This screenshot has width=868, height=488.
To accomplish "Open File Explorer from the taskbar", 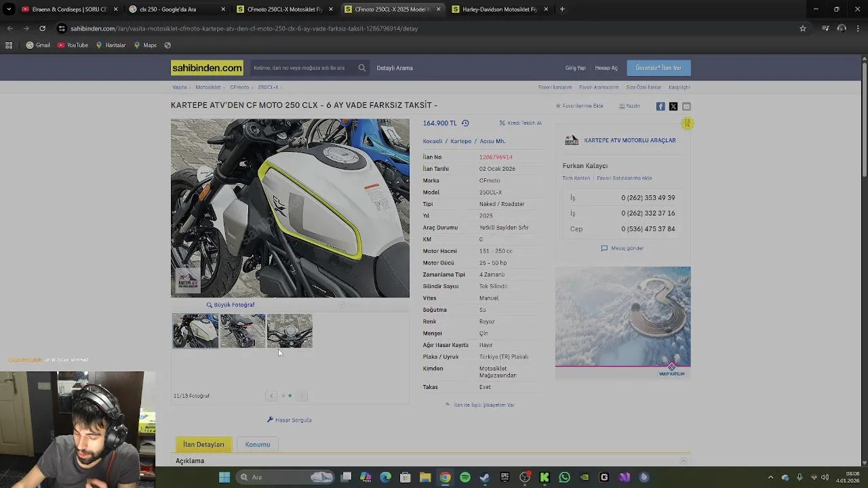I will pyautogui.click(x=425, y=477).
